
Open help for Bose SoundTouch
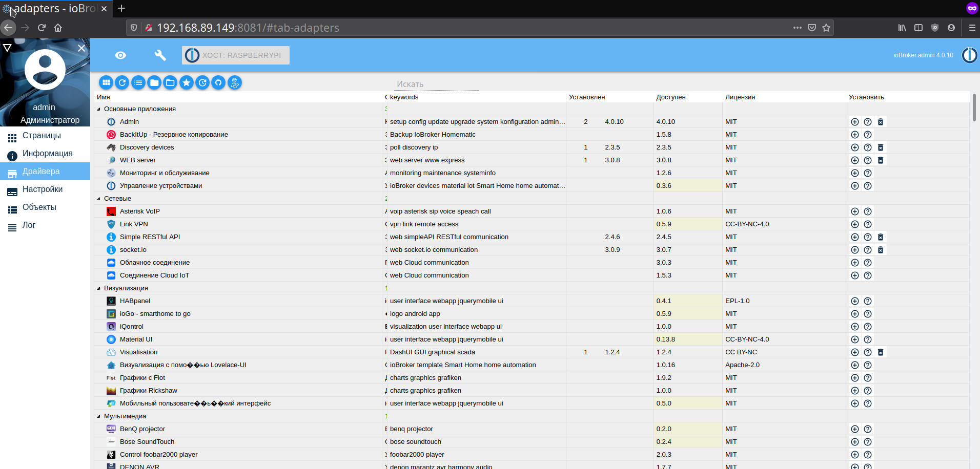click(867, 442)
